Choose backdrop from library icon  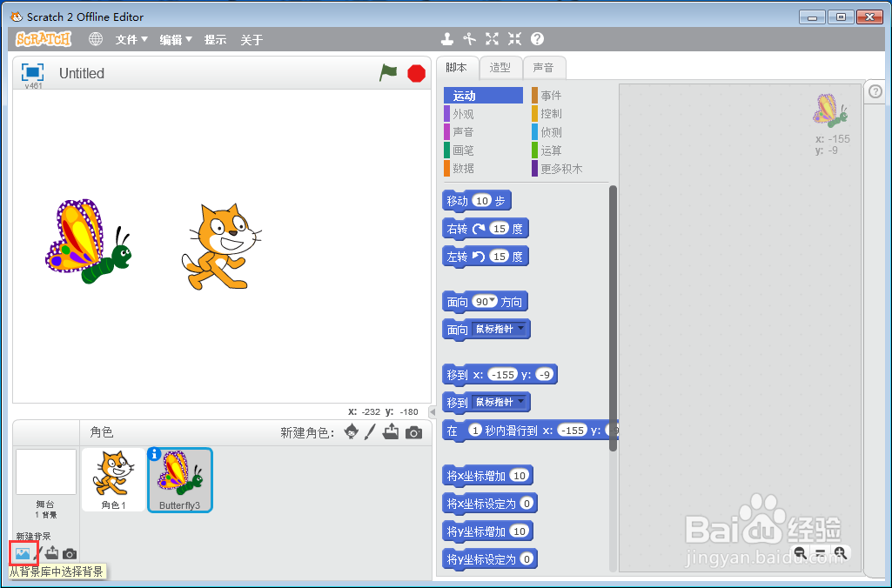pos(23,553)
